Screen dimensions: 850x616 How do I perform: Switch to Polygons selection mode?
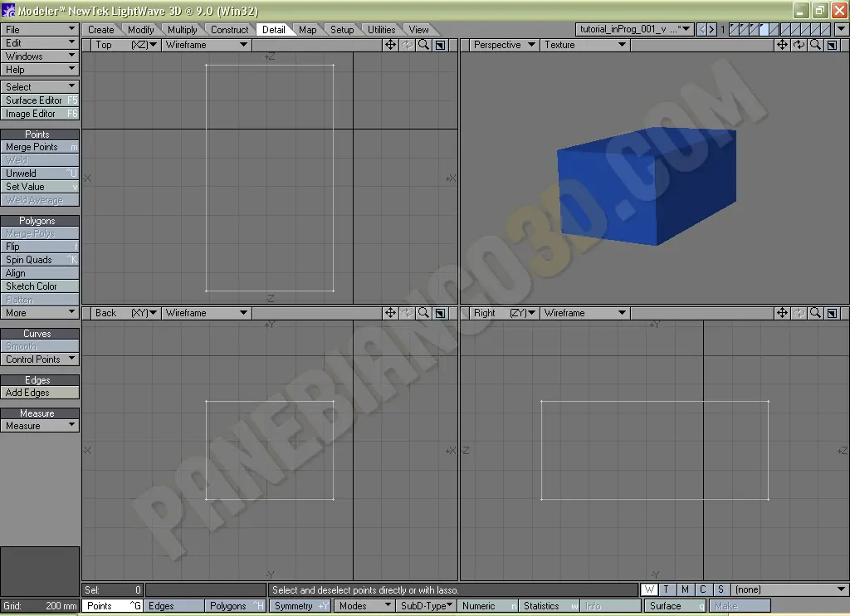(235, 606)
